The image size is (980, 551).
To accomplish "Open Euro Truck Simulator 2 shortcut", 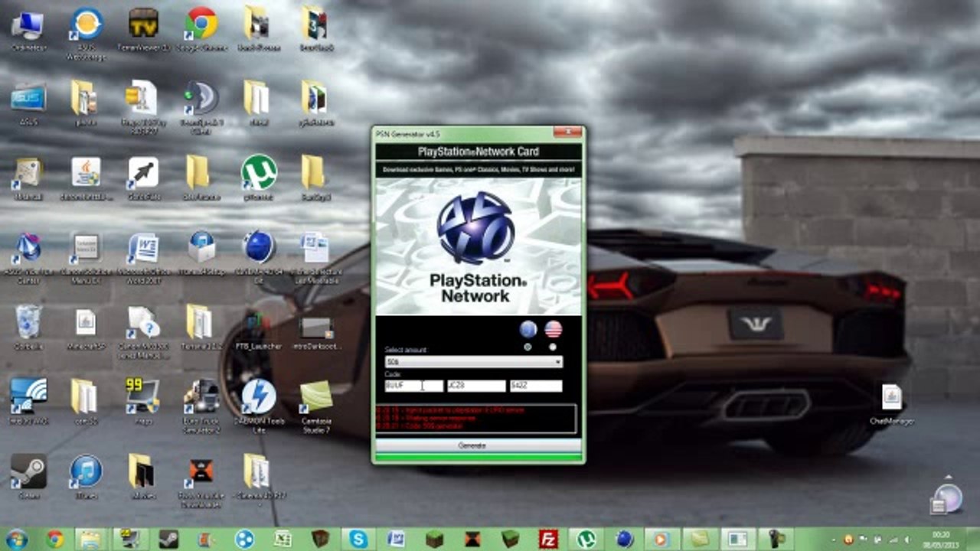I will (x=201, y=406).
